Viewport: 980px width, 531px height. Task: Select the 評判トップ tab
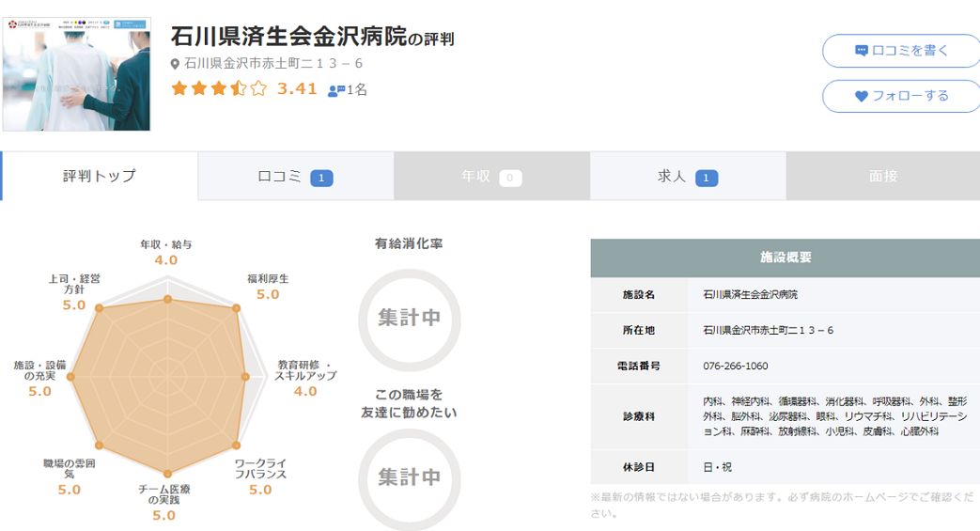coord(100,177)
